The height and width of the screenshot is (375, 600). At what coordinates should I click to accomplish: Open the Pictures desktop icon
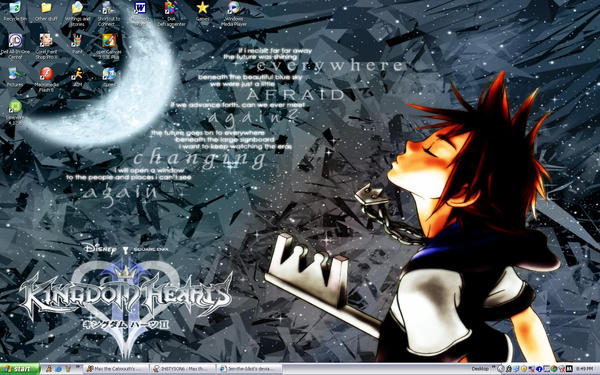(x=15, y=77)
